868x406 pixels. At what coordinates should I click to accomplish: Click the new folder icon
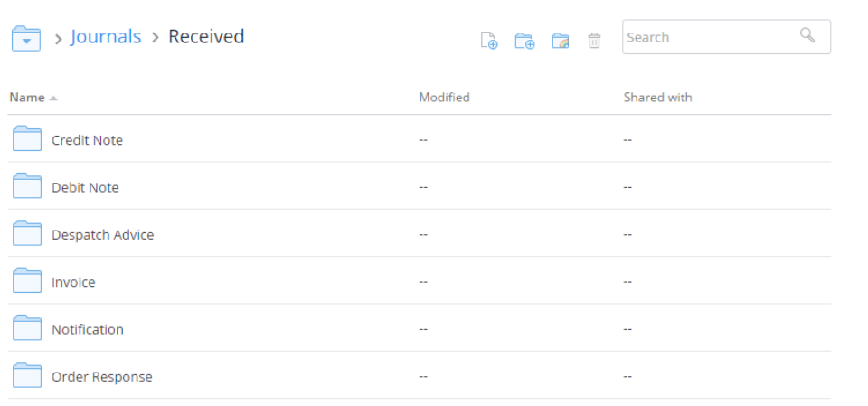pos(524,40)
